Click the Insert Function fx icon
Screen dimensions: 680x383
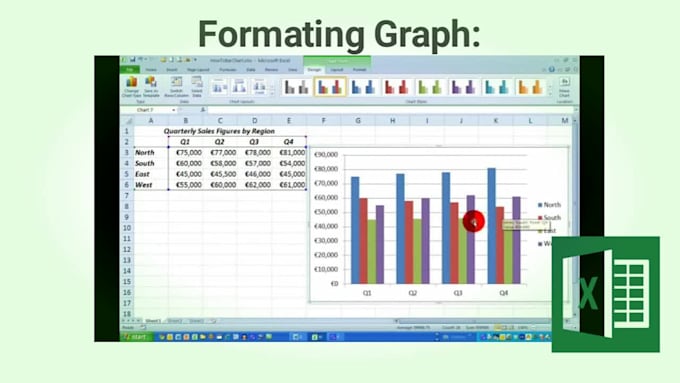203,110
